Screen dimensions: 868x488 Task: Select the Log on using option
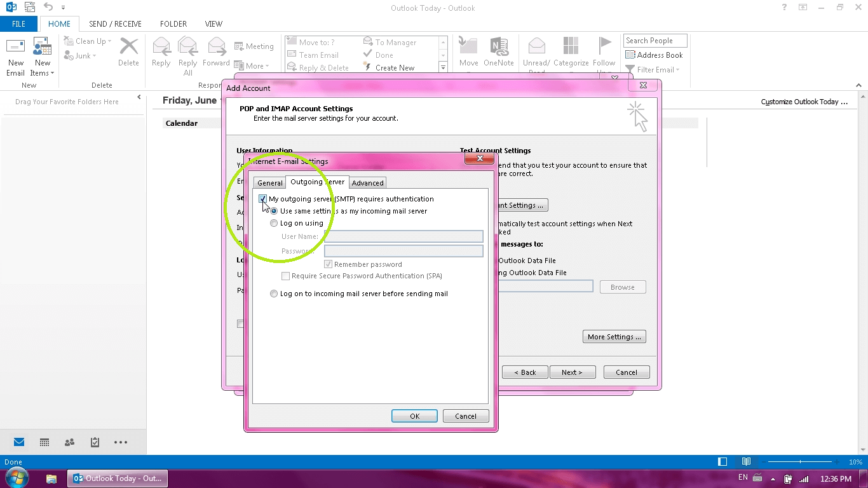coord(274,223)
